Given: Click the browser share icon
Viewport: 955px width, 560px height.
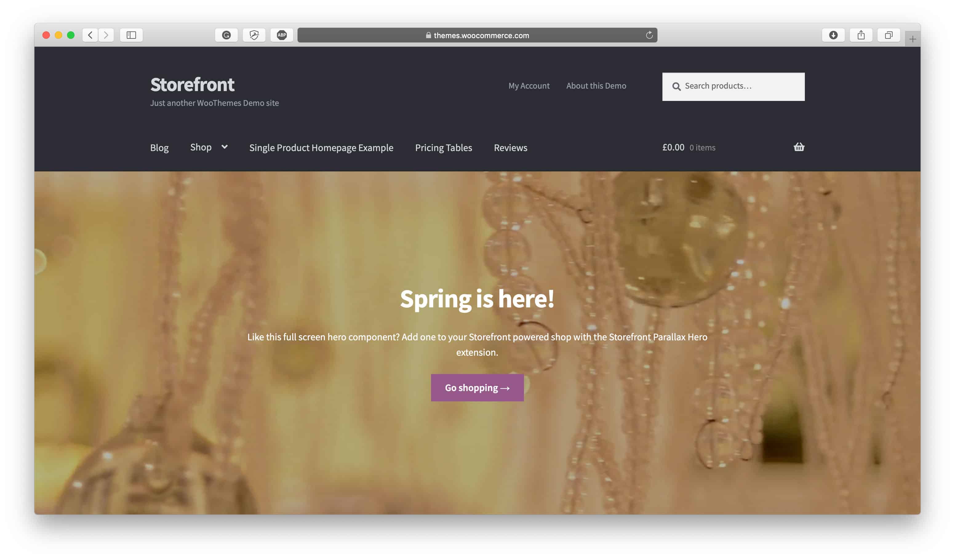Looking at the screenshot, I should (x=861, y=35).
